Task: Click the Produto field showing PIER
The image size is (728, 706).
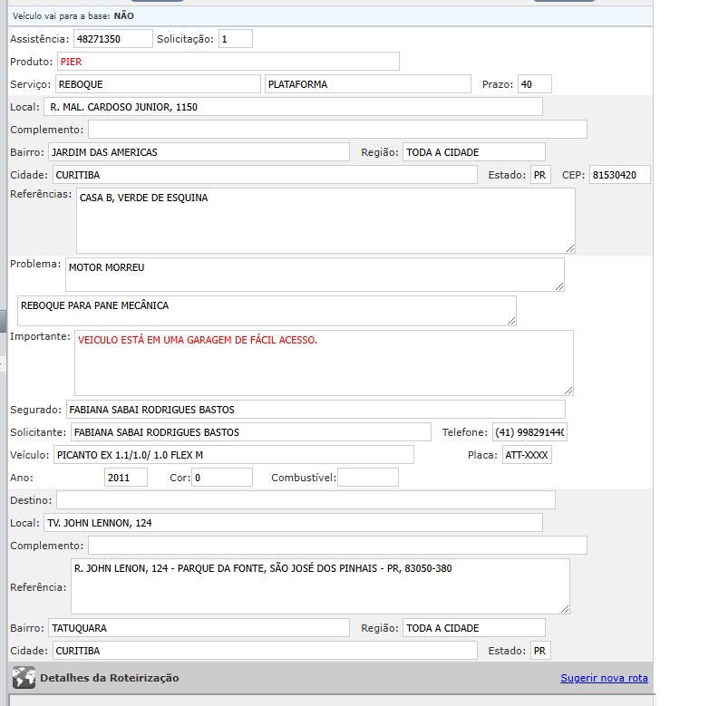Action: tap(228, 62)
